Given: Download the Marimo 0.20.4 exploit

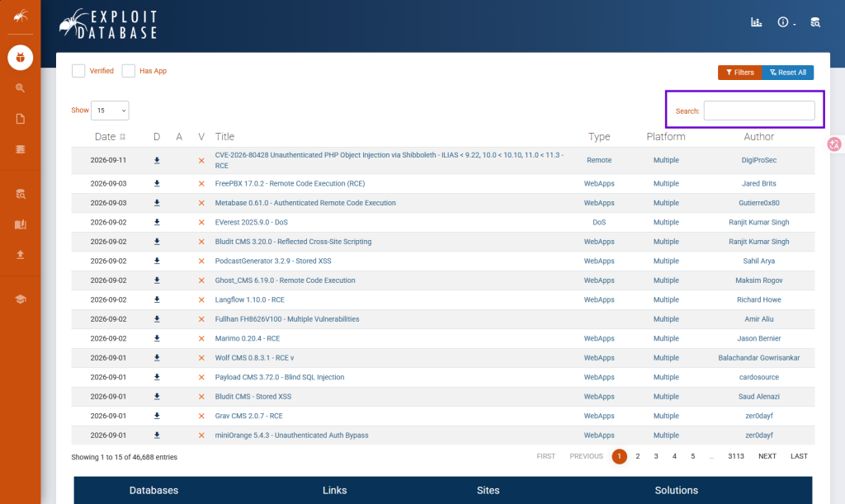Looking at the screenshot, I should (x=157, y=339).
